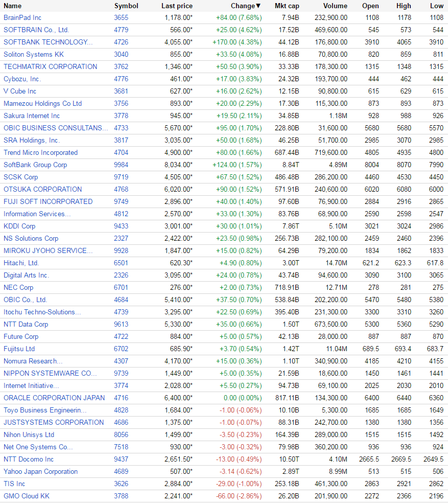Sort by the Mkt cap column

(x=287, y=6)
